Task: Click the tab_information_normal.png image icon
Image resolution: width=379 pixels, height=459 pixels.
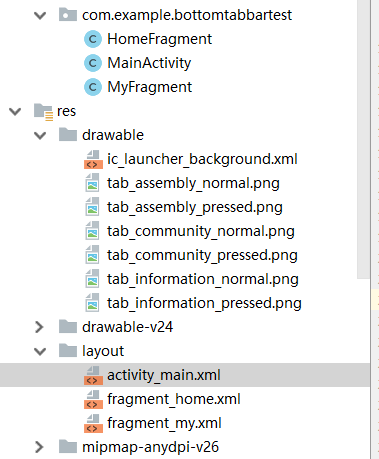Action: coord(92,279)
